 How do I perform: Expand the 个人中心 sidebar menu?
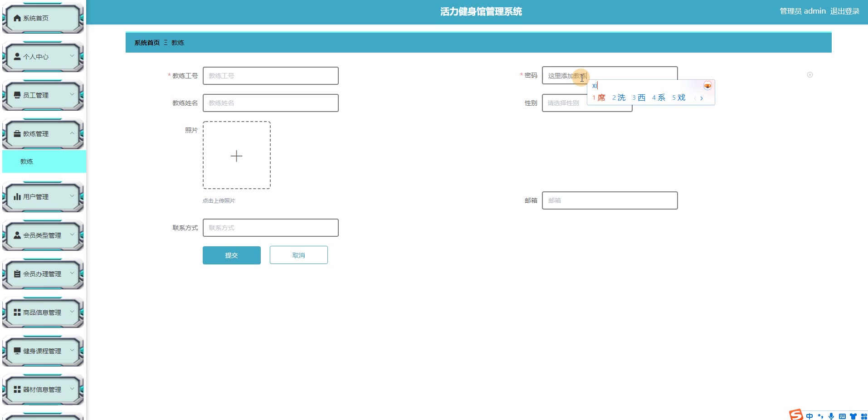pyautogui.click(x=43, y=57)
